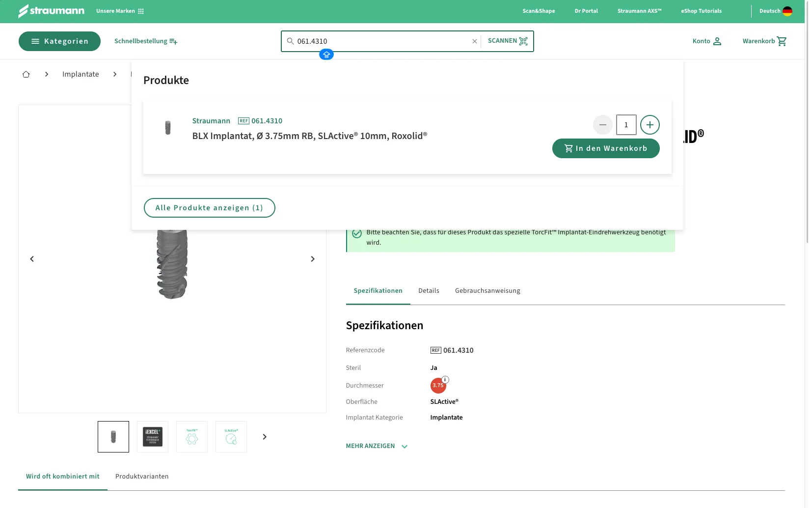
Task: Open 061.4310 reference link in search result
Action: [267, 121]
